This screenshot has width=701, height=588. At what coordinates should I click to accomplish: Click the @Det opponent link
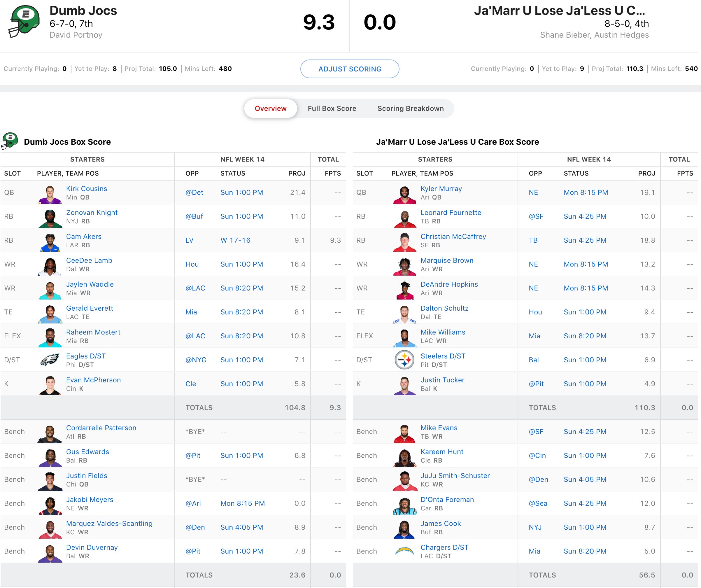194,192
